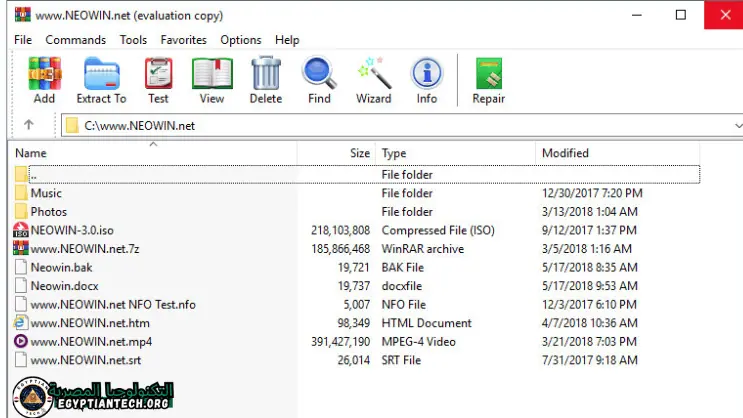Click the Info toolbar icon
The width and height of the screenshot is (743, 418).
click(426, 73)
